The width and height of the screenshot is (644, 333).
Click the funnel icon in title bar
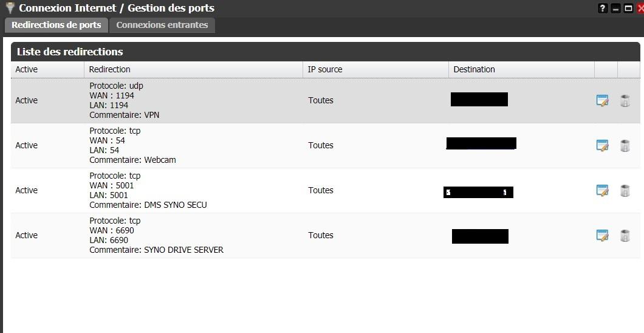point(10,8)
